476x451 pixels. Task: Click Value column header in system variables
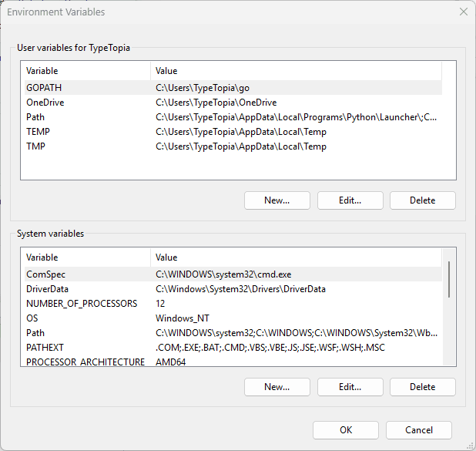[295, 257]
